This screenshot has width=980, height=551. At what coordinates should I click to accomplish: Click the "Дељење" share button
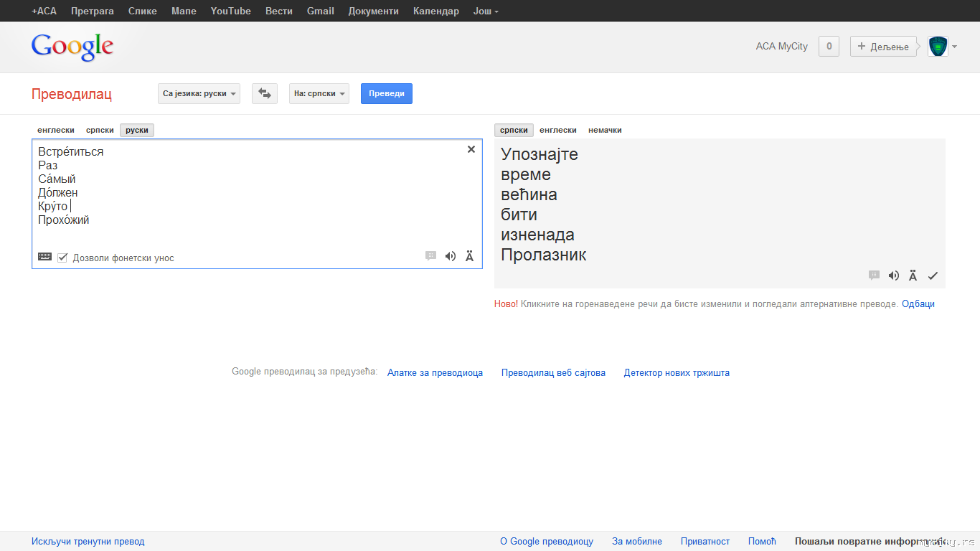coord(883,47)
